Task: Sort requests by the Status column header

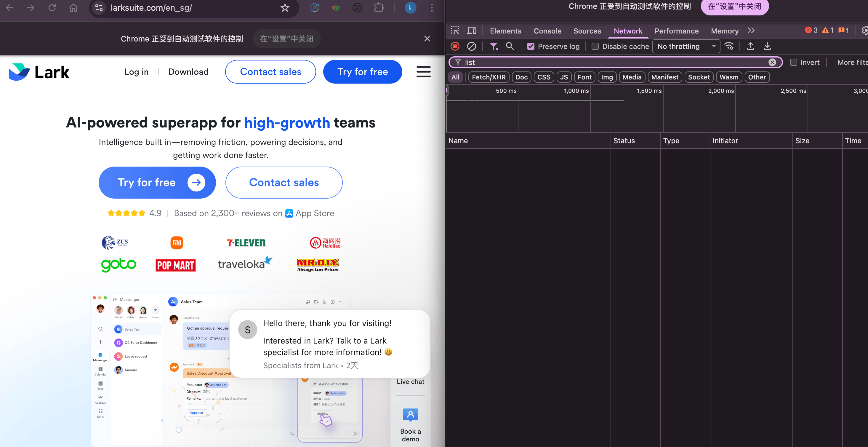Action: (635, 141)
